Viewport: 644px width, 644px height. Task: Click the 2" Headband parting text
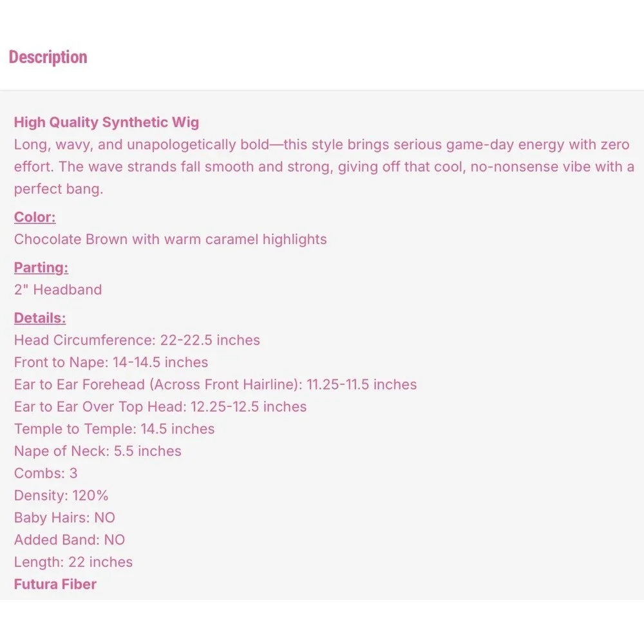pos(58,290)
